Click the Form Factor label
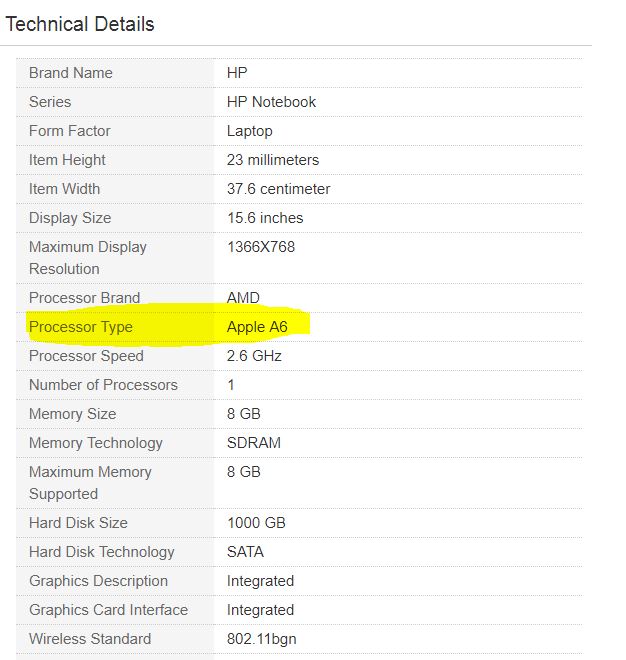The width and height of the screenshot is (626, 660). 70,131
